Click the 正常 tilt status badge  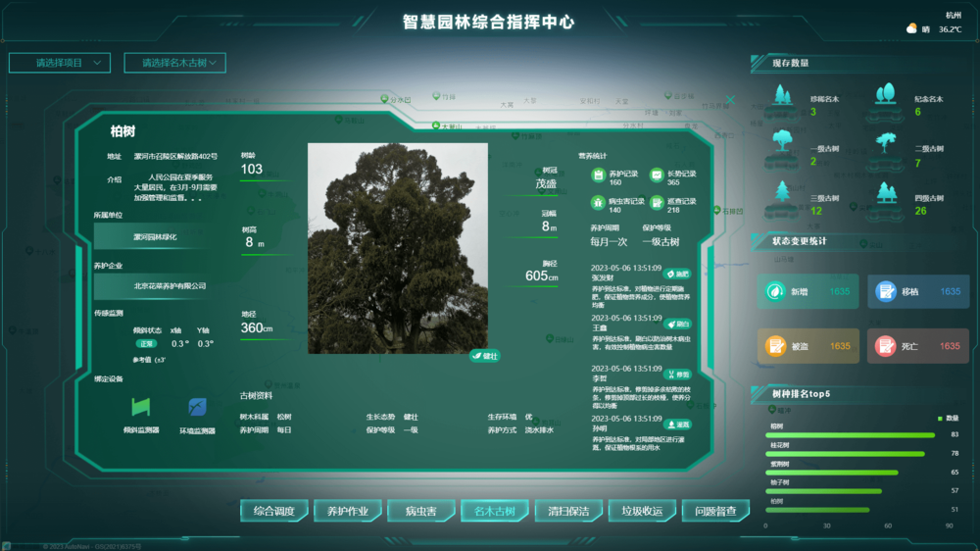click(146, 344)
